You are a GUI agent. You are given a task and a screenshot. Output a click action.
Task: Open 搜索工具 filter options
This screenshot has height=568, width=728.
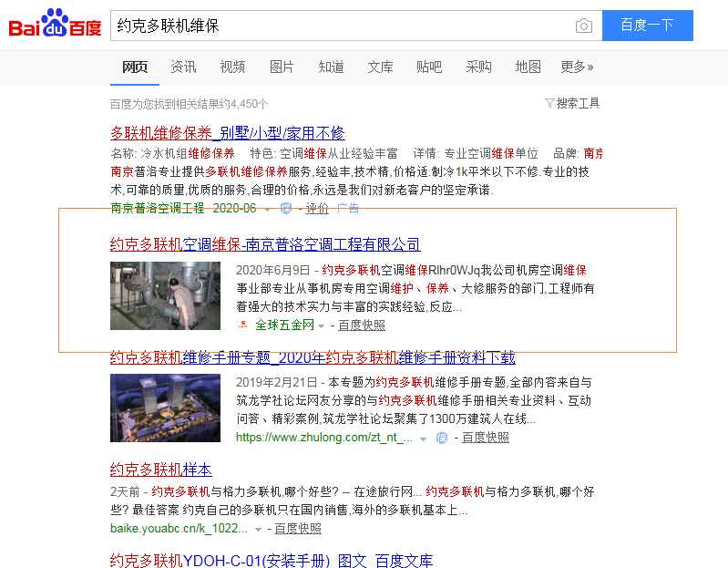572,103
